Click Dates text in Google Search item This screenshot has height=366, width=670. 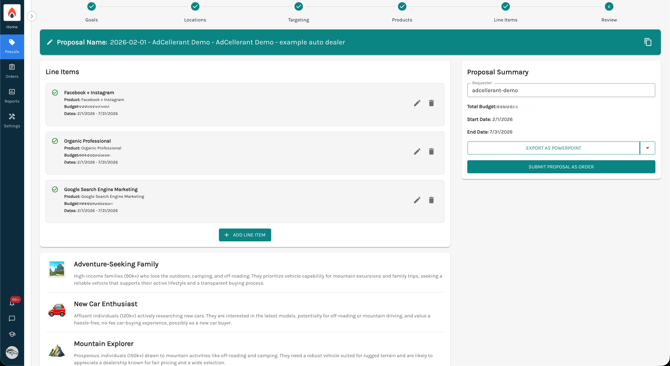click(91, 211)
